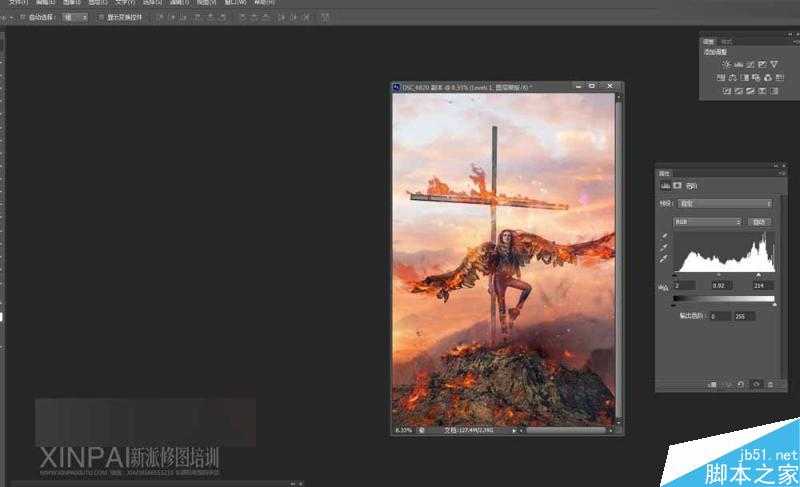This screenshot has height=487, width=800.
Task: Add a Vibrance adjustment layer
Action: coord(774,64)
